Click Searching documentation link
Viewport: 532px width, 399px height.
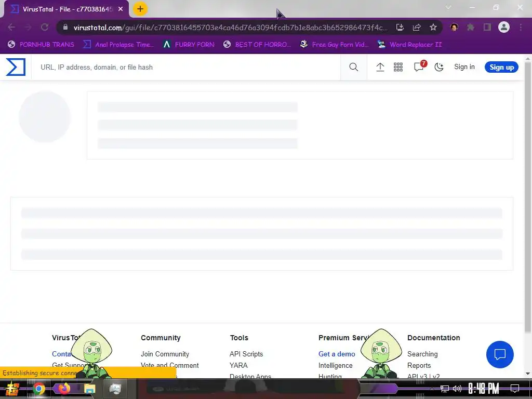422,354
